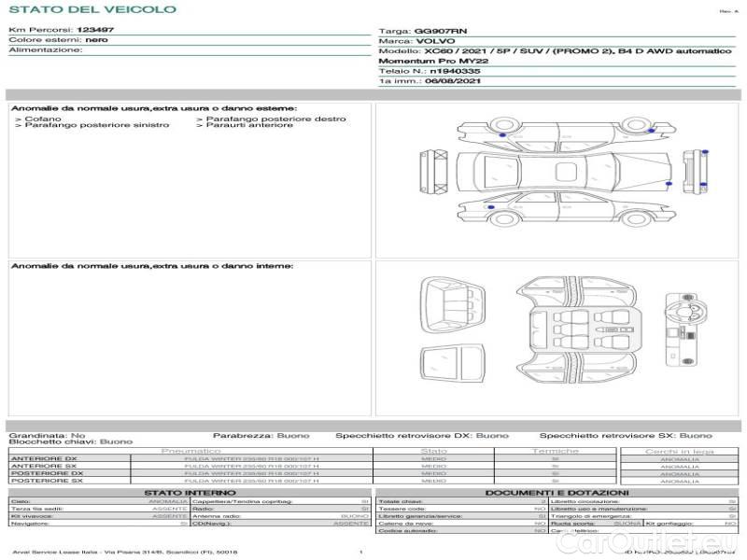Click the top-view car exterior diagram
747x560 pixels.
click(560, 171)
